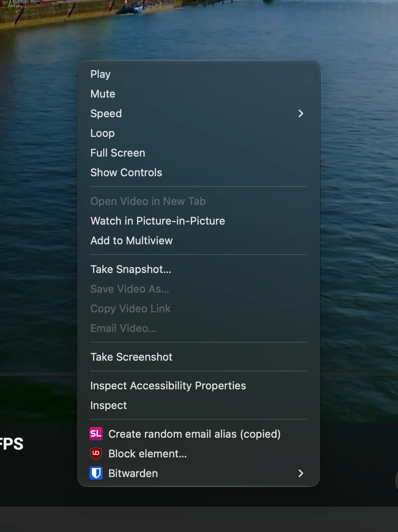Open the Bitwarden submenu label

pyautogui.click(x=133, y=473)
